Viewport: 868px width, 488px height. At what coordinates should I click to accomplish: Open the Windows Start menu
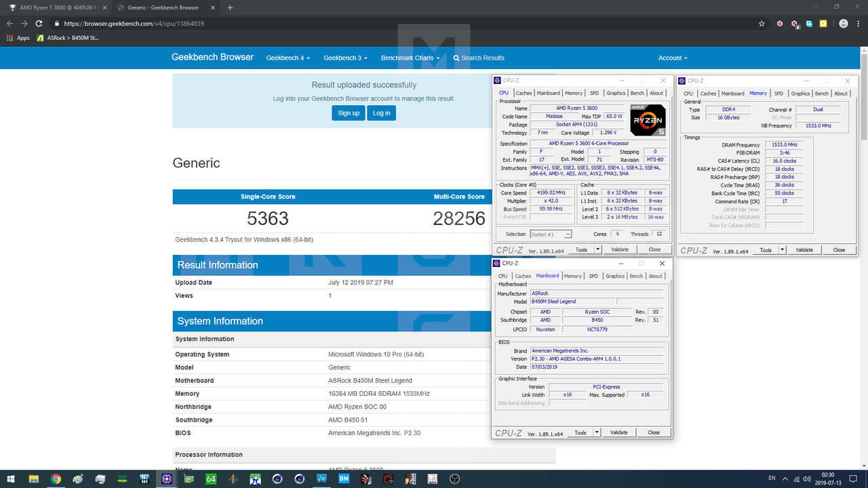[x=12, y=479]
